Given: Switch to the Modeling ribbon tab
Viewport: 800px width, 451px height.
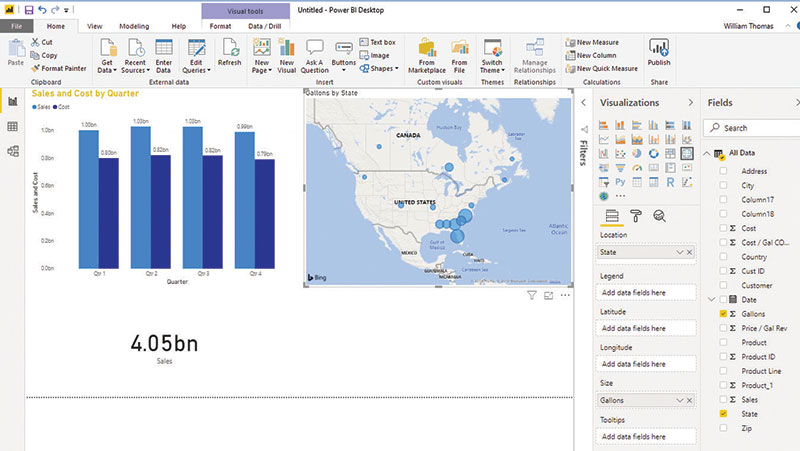Looking at the screenshot, I should (x=132, y=24).
